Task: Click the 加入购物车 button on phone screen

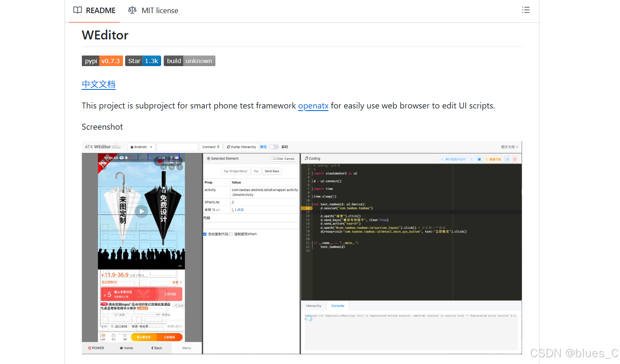Action: pos(144,337)
